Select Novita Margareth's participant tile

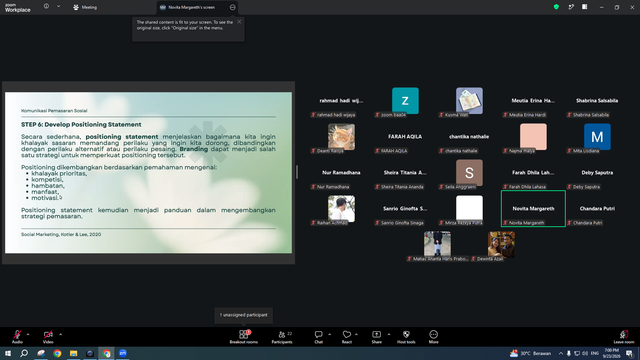tap(533, 209)
